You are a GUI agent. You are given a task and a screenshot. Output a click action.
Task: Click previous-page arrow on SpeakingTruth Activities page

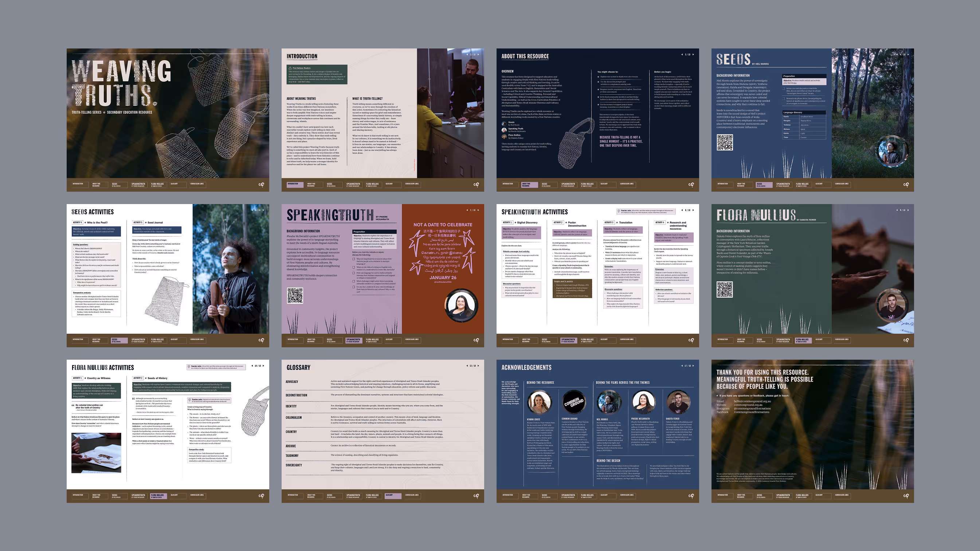pyautogui.click(x=682, y=210)
